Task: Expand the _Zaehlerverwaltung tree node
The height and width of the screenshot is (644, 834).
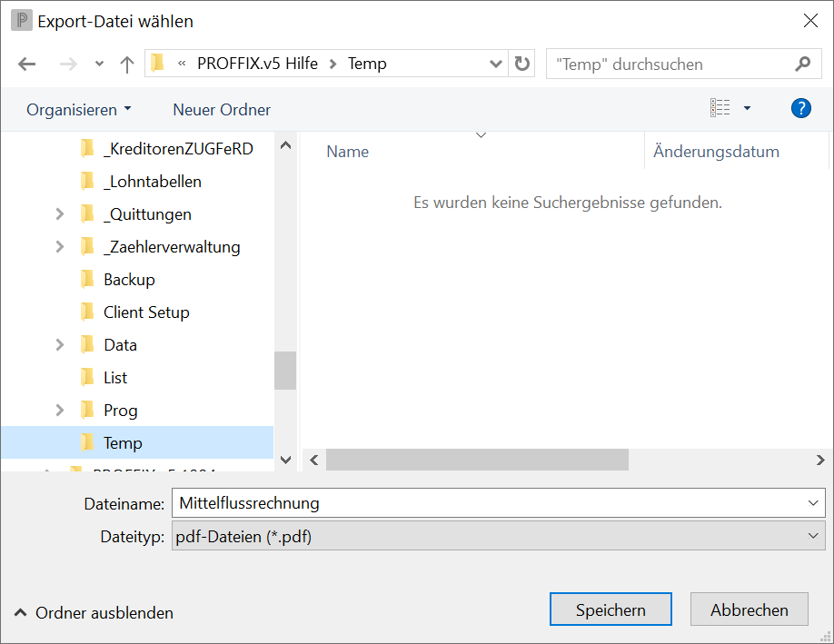Action: (60, 247)
